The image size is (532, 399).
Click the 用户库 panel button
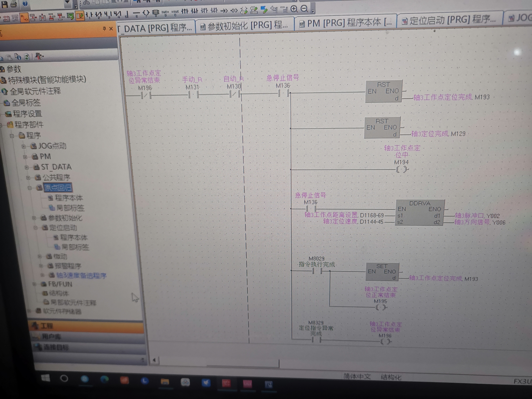pos(52,337)
